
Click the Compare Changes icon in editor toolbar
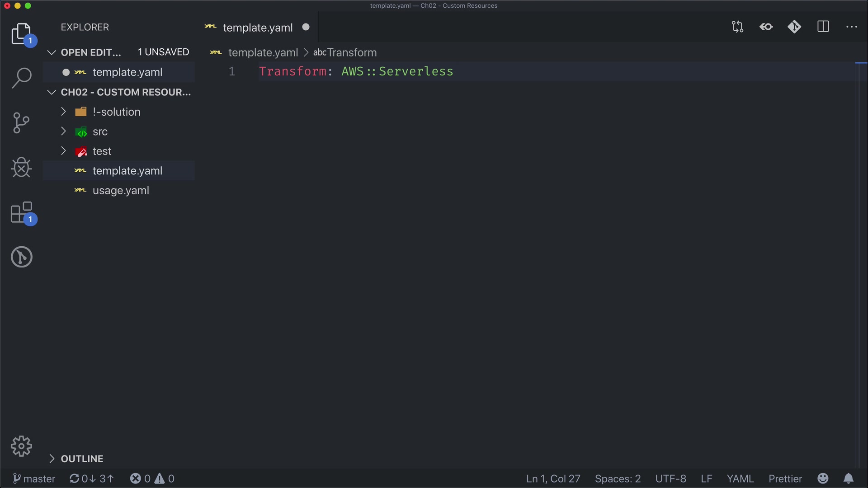737,27
